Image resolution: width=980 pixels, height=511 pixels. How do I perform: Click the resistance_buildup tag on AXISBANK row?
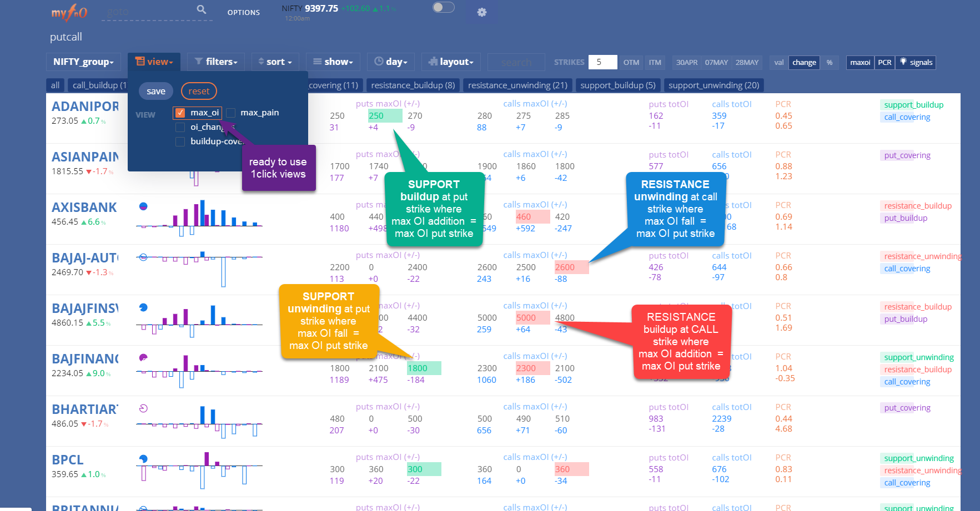917,206
